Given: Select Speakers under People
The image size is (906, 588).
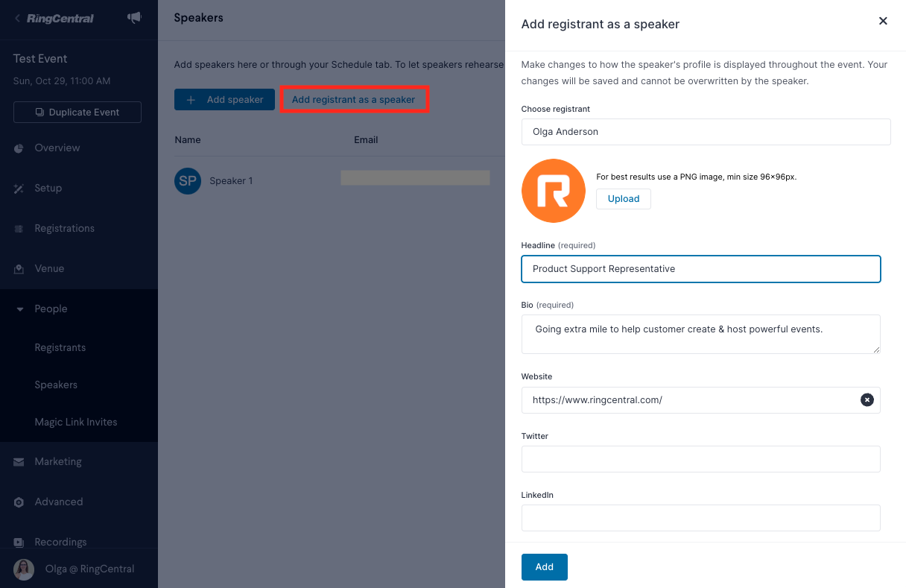Looking at the screenshot, I should tap(56, 385).
